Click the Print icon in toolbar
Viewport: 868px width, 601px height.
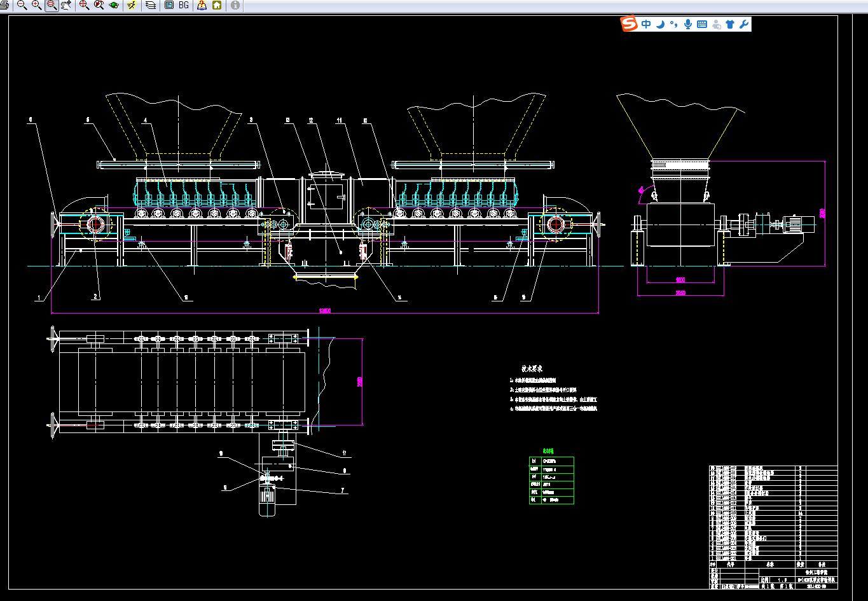4,5
